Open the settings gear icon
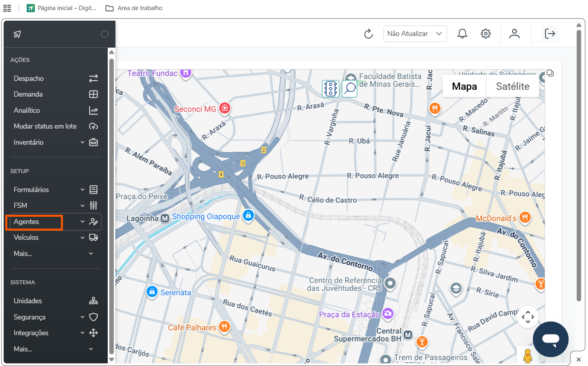This screenshot has width=588, height=366. pos(486,34)
